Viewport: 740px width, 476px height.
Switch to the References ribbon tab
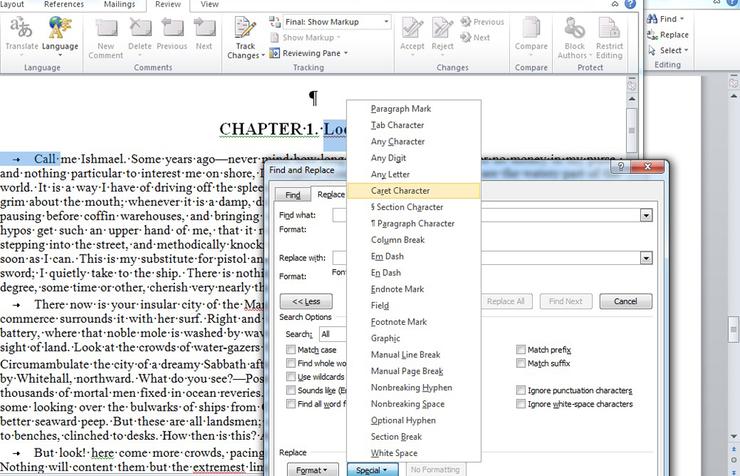(64, 4)
